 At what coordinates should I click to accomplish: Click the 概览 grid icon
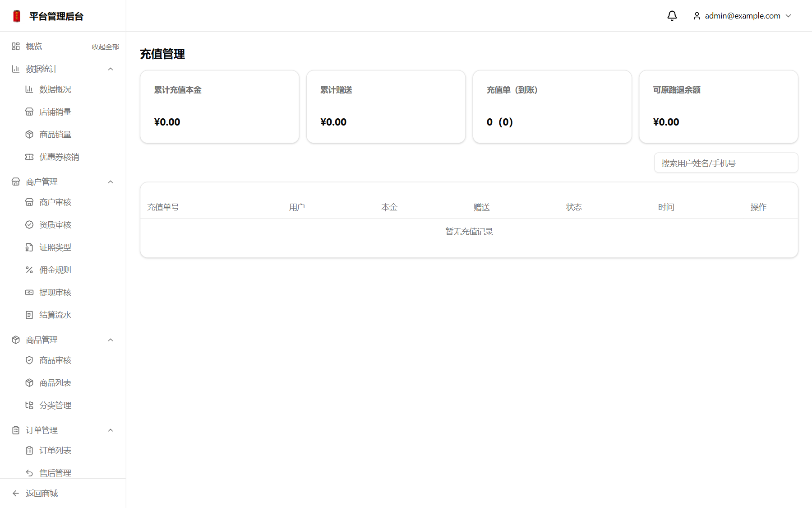[16, 46]
